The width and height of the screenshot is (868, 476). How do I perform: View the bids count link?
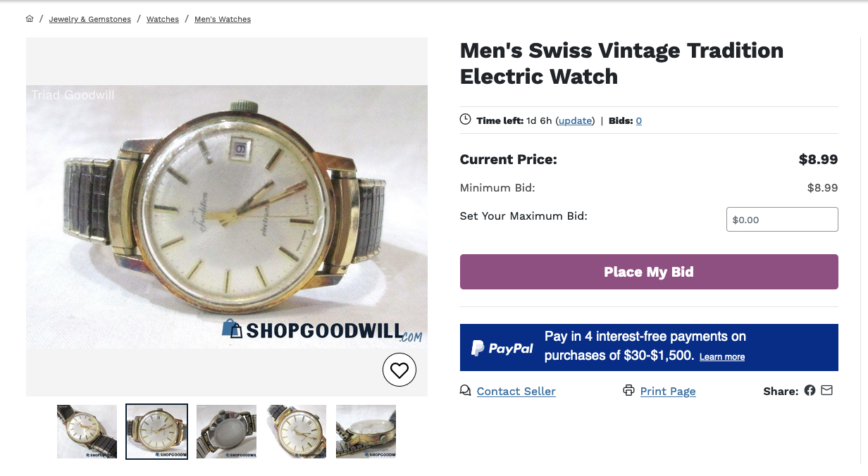pos(638,120)
